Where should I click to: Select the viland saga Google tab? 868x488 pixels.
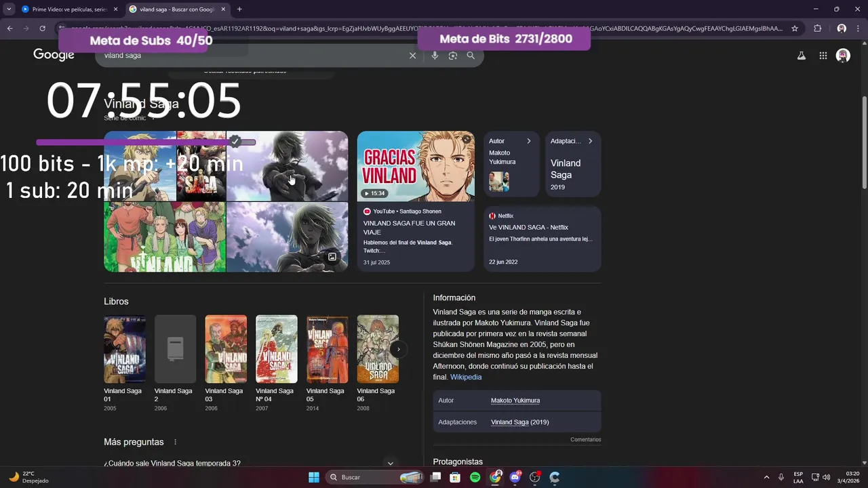tap(178, 9)
